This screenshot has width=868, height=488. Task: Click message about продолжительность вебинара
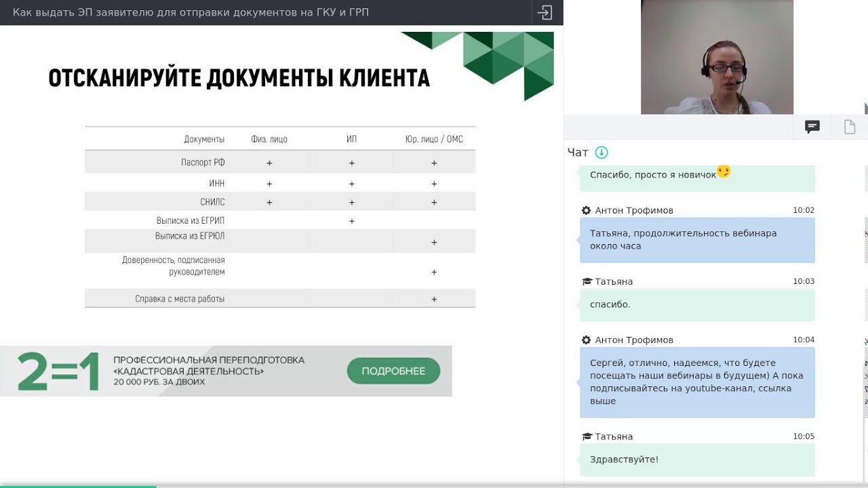point(697,239)
